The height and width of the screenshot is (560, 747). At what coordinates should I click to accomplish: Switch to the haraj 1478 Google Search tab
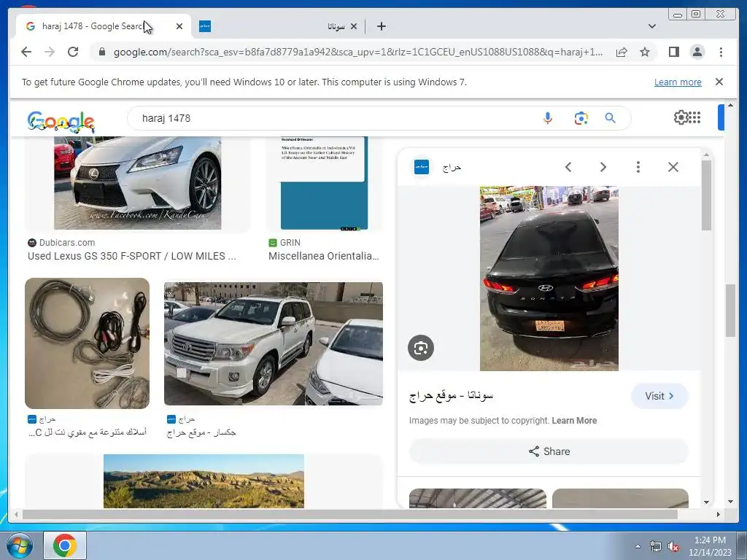tap(104, 26)
